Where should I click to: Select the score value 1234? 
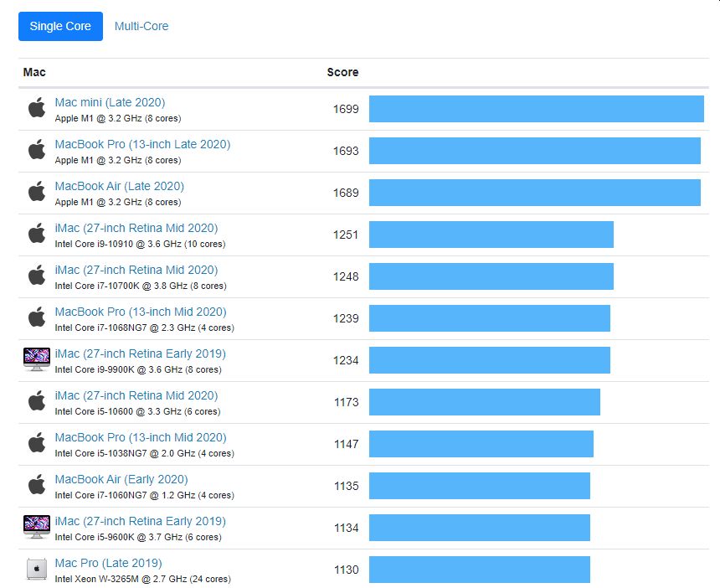click(x=346, y=360)
